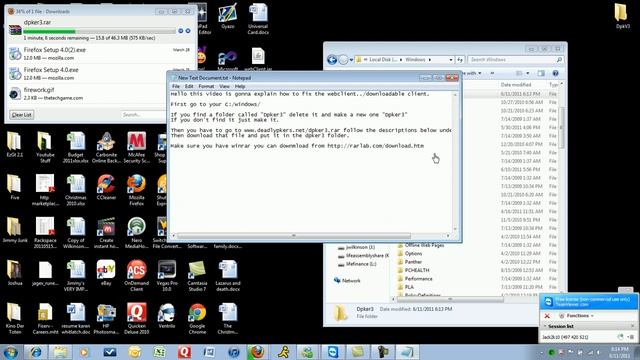The image size is (640, 360).
Task: Click AIM running man taskbar icon
Action: 282,352
